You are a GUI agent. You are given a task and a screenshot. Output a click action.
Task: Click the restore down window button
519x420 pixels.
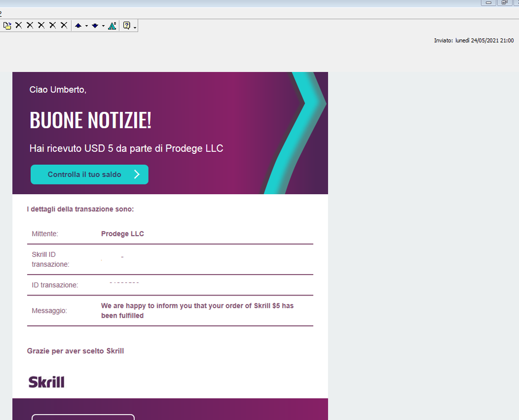pyautogui.click(x=504, y=3)
